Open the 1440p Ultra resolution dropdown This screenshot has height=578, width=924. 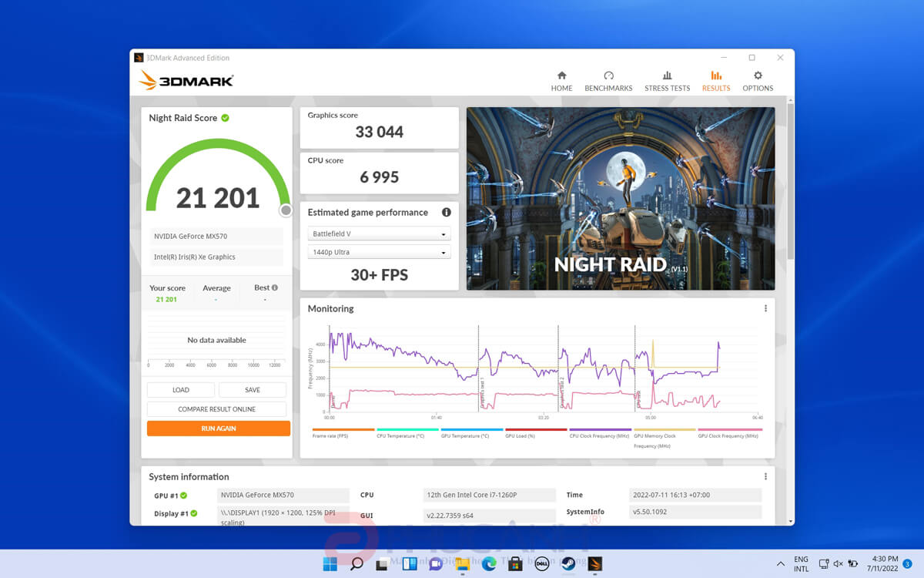click(379, 252)
